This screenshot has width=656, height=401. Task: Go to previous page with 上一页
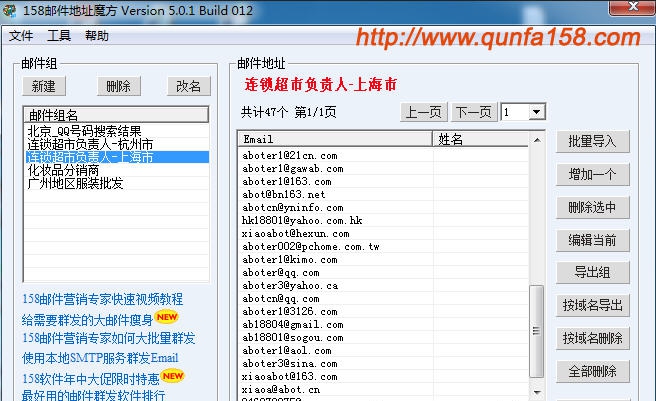point(424,112)
